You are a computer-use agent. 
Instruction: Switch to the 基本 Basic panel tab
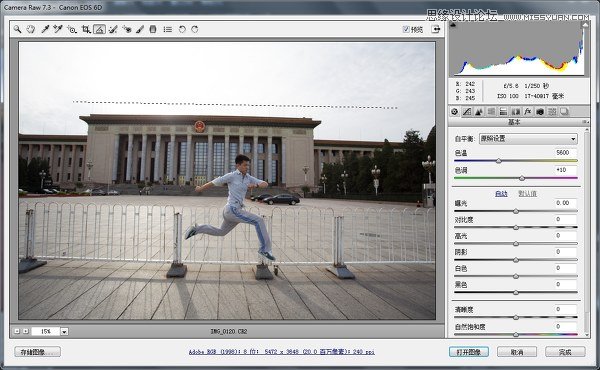[454, 111]
